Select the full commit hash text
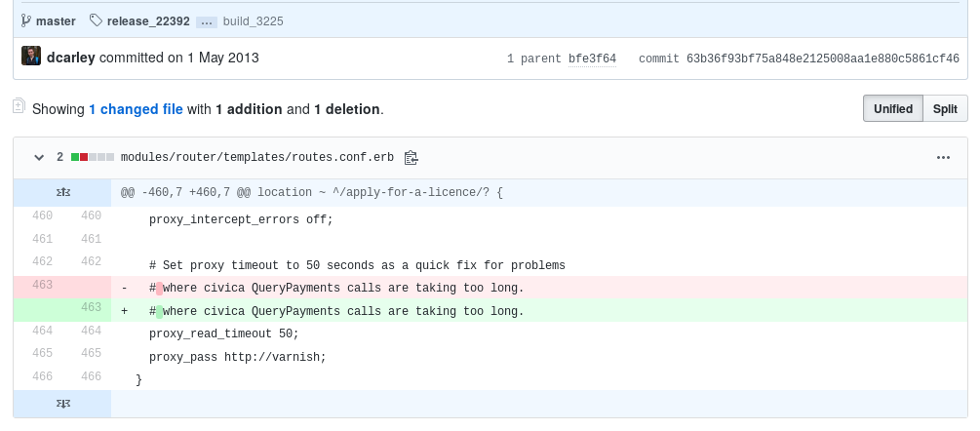 click(822, 59)
